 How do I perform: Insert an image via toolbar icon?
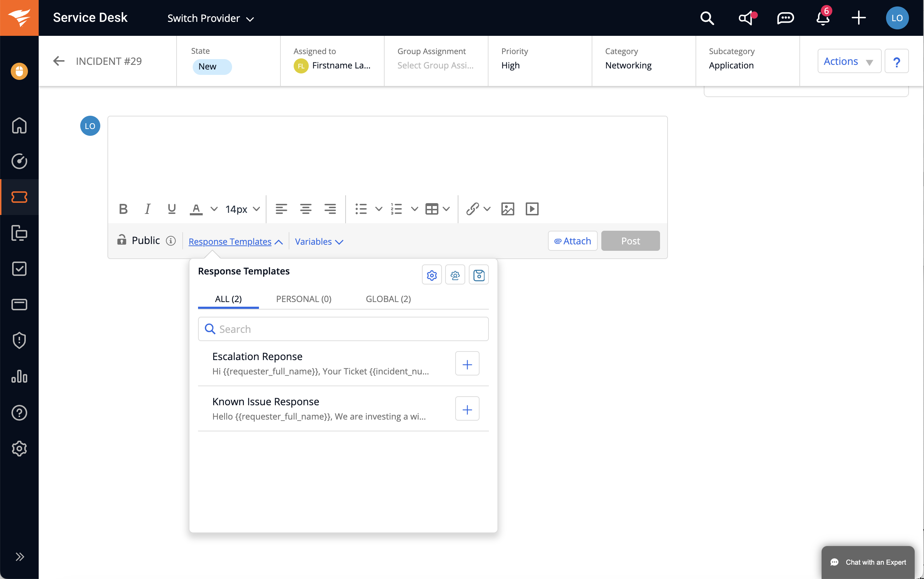tap(507, 209)
